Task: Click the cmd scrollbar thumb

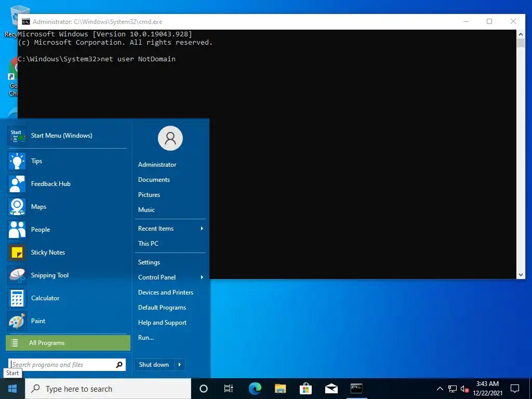Action: [521, 43]
